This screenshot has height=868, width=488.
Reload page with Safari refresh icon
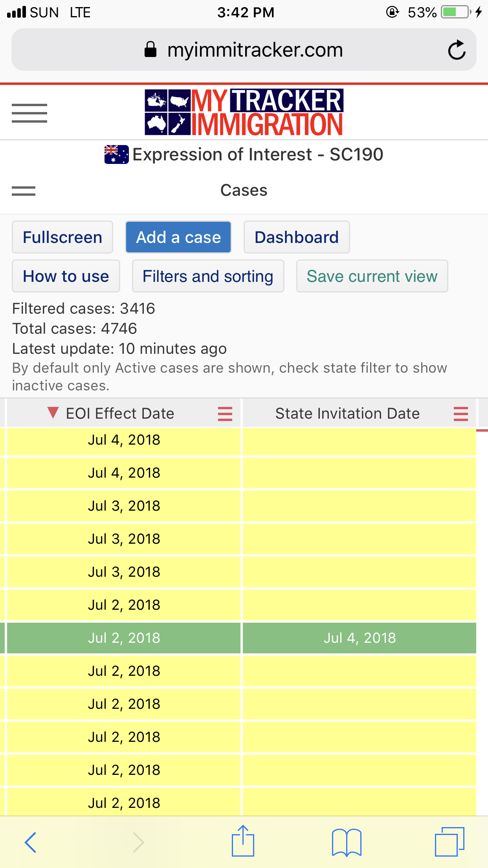point(457,50)
